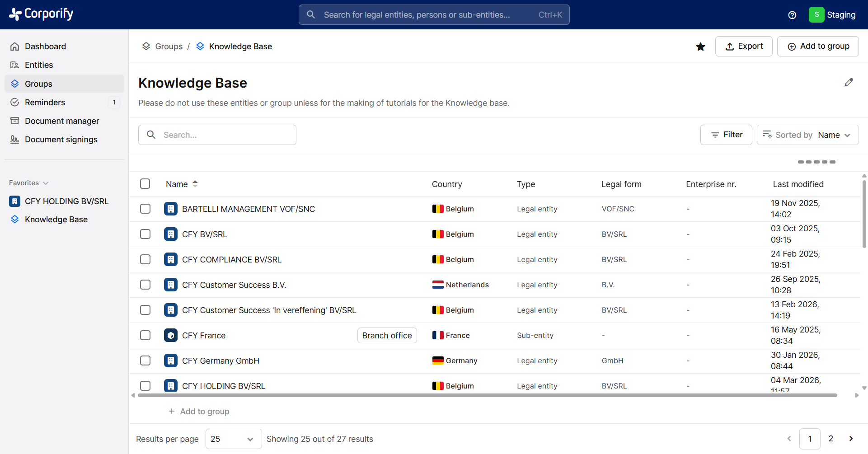Screen dimensions: 868x454
Task: Click the Export button
Action: click(x=744, y=46)
